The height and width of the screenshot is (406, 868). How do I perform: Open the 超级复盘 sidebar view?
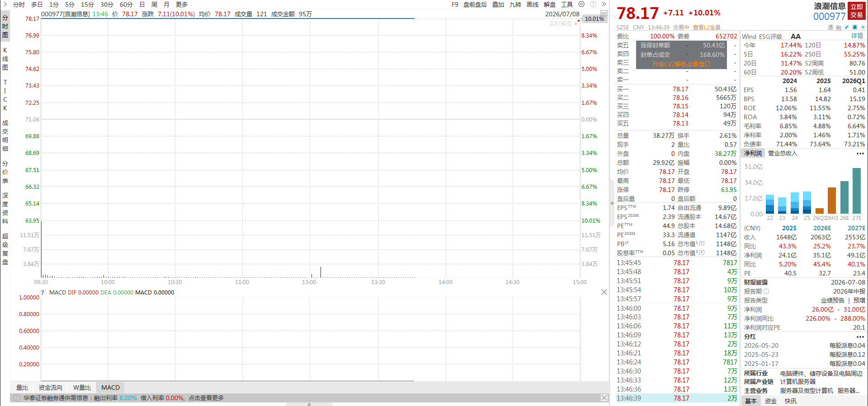(5, 249)
